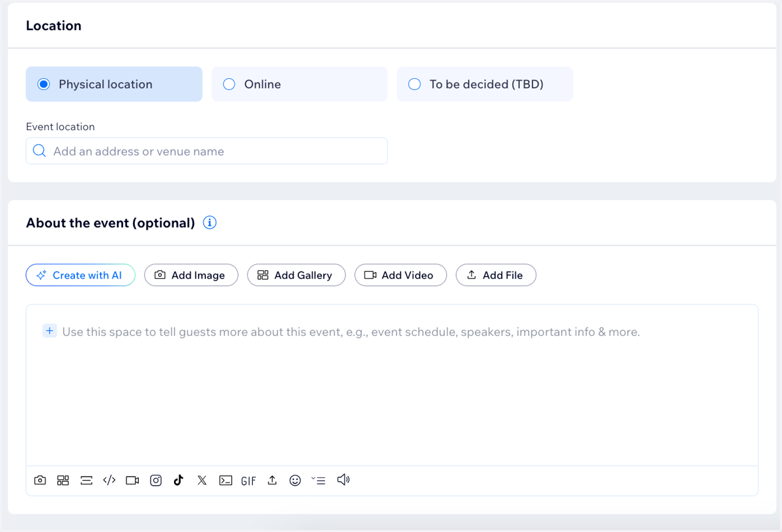Insert a divider from the editor toolbar
The image size is (782, 532).
pos(86,481)
